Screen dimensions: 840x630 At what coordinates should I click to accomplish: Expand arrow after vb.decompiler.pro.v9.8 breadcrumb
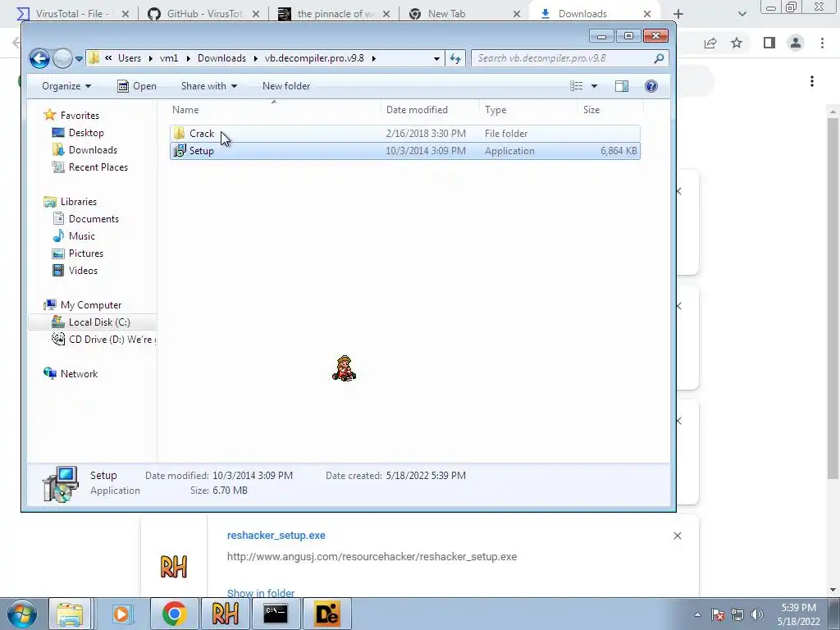pyautogui.click(x=373, y=58)
